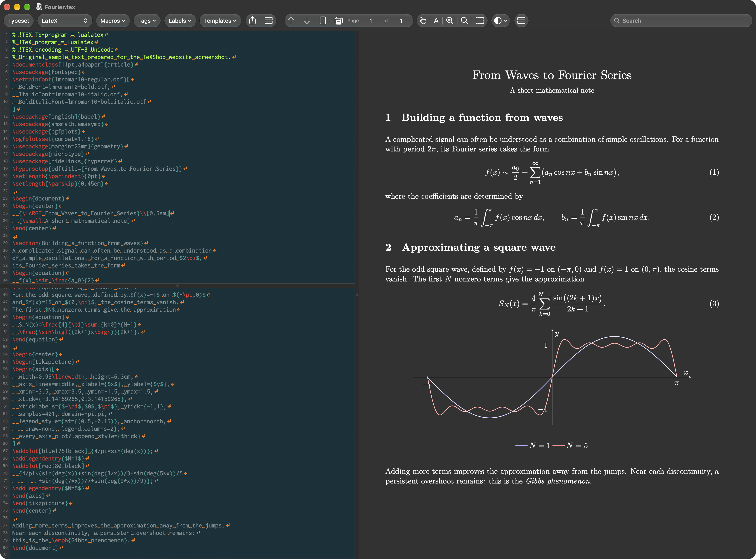This screenshot has width=756, height=559.
Task: Select the hand scroll tool
Action: point(423,21)
